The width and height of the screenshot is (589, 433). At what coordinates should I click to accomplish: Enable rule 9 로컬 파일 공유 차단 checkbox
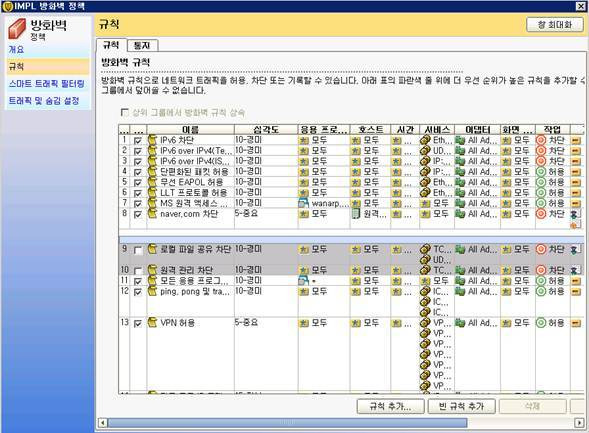tap(138, 250)
